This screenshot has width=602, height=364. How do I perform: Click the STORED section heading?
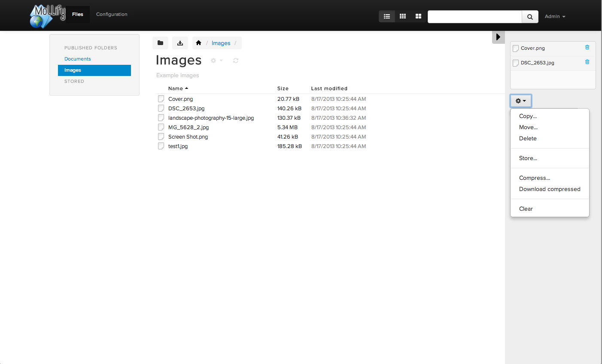click(74, 81)
